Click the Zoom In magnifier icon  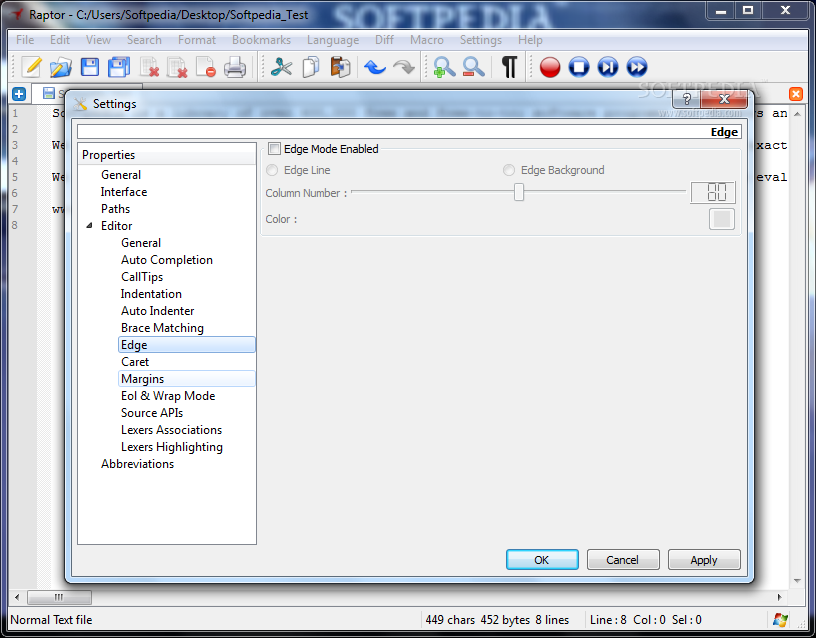tap(444, 68)
